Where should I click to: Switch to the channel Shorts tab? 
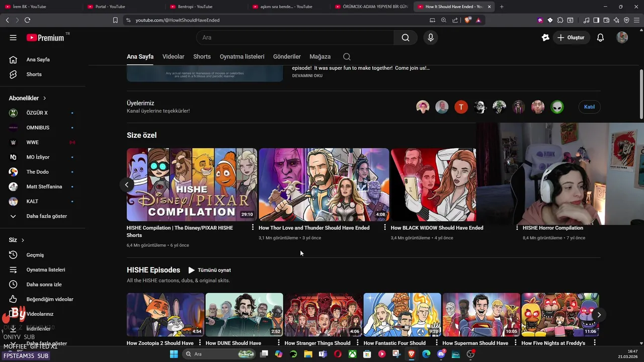click(202, 57)
